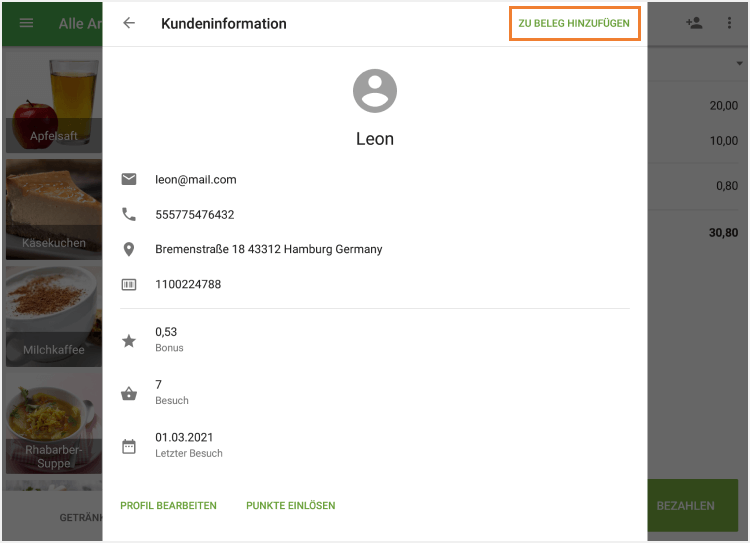Click the add customer icon
Screen dimensions: 750x543
point(694,23)
